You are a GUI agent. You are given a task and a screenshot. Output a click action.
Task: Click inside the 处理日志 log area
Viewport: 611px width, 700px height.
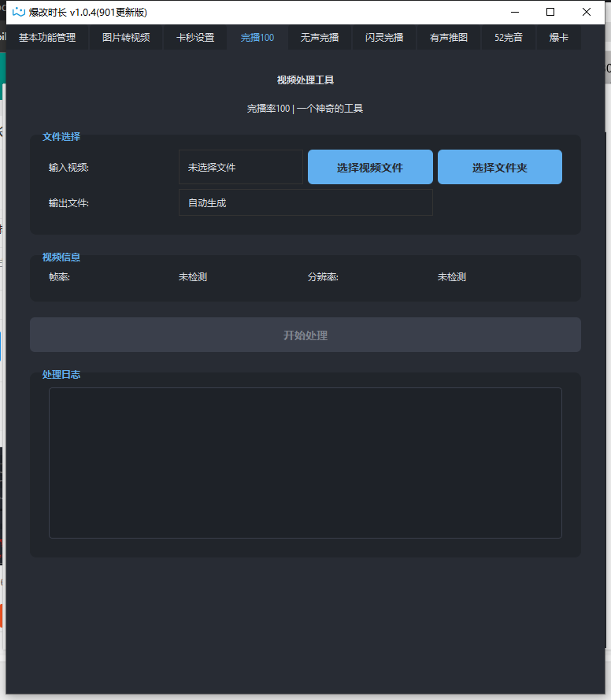tap(305, 463)
